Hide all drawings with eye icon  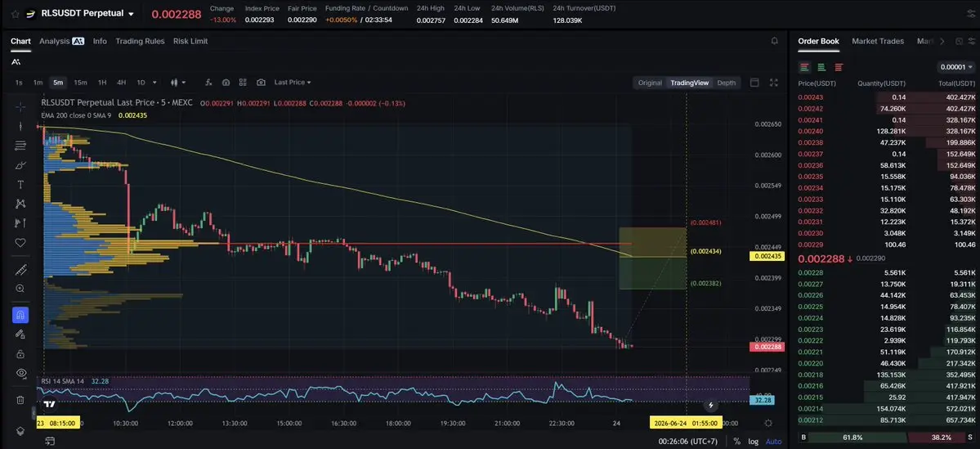pyautogui.click(x=20, y=373)
